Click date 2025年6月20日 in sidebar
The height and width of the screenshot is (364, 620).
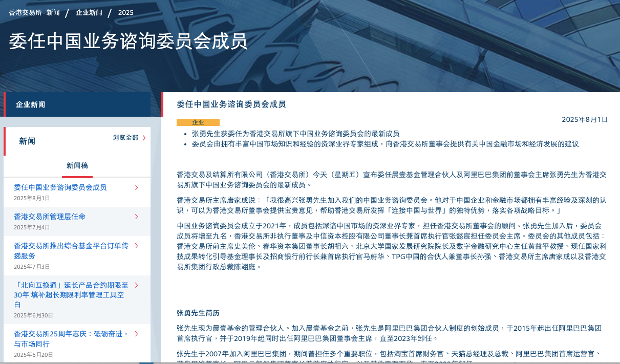tap(33, 355)
